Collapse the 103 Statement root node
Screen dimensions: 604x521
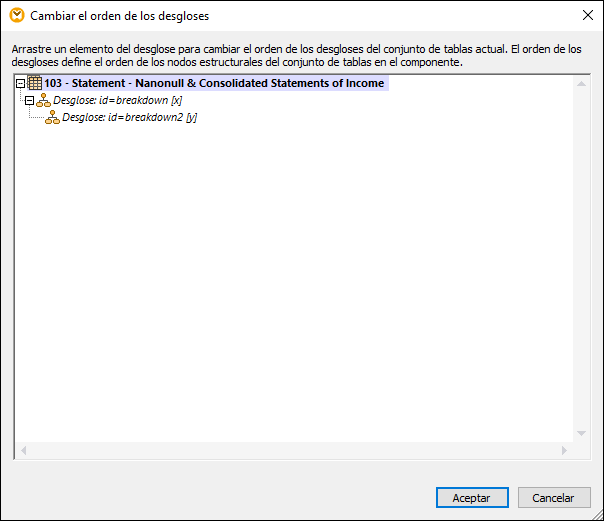(22, 83)
